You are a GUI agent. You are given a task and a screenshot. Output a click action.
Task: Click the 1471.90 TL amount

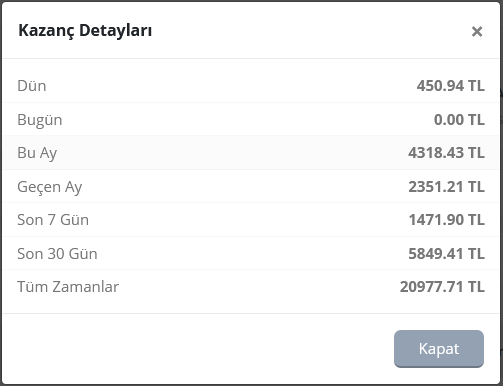447,220
